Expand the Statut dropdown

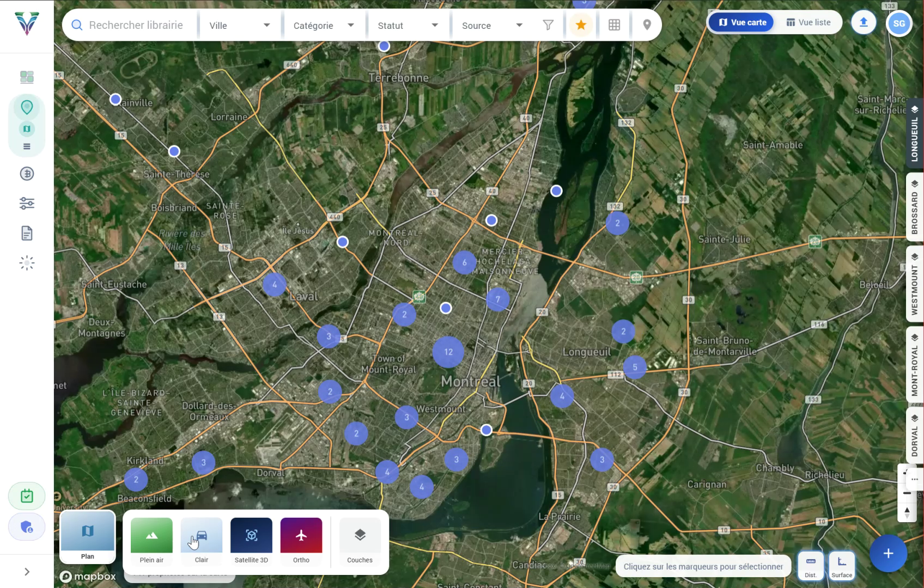(x=408, y=26)
